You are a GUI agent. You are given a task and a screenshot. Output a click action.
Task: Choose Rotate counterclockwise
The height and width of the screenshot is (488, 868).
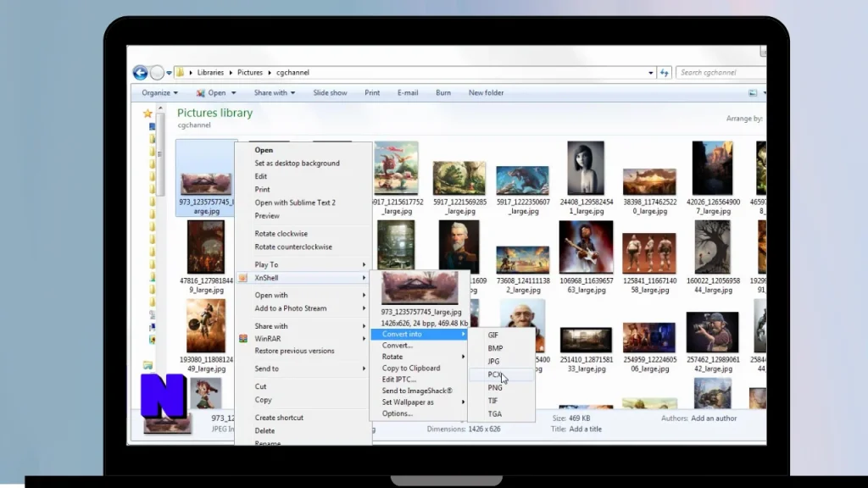293,247
